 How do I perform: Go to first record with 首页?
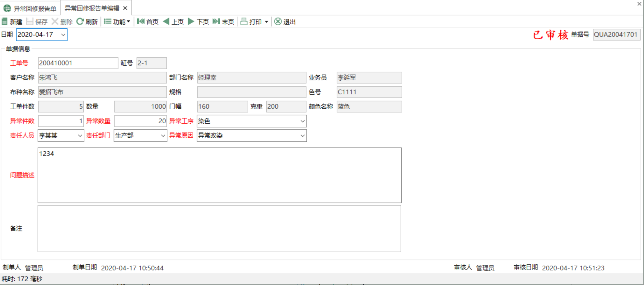pyautogui.click(x=148, y=21)
